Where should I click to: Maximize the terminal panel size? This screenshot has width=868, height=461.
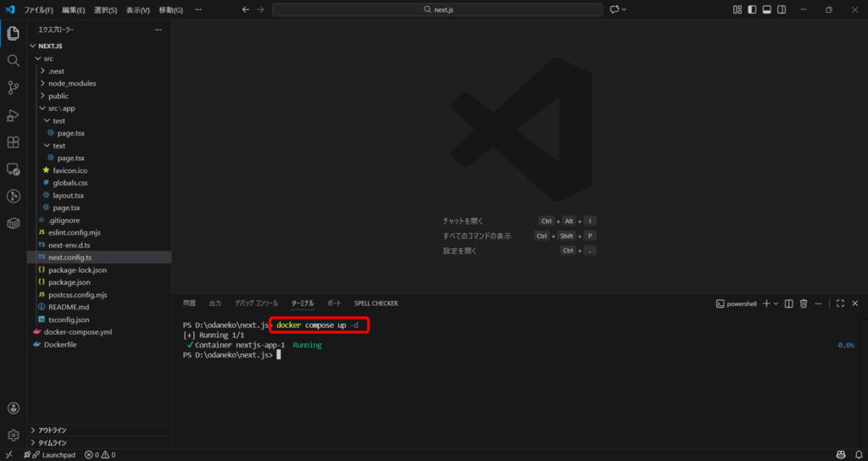click(x=840, y=303)
